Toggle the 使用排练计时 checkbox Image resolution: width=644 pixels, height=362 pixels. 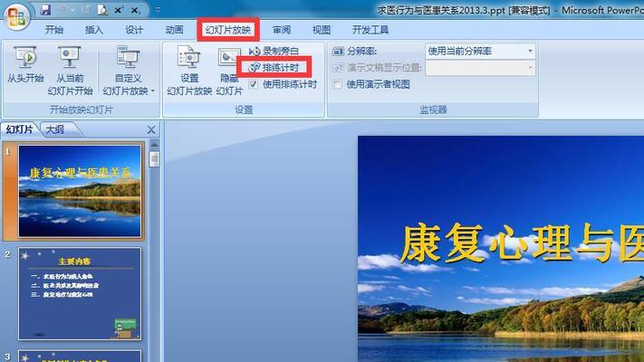click(254, 84)
